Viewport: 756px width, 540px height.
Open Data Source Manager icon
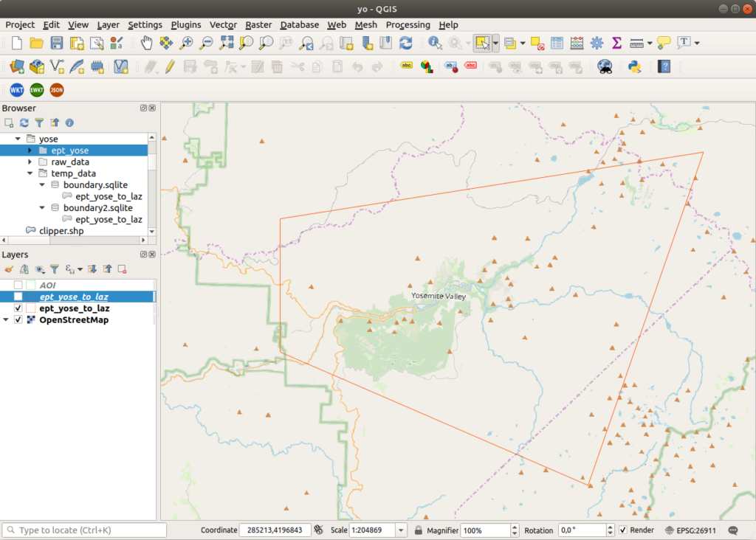pyautogui.click(x=17, y=66)
